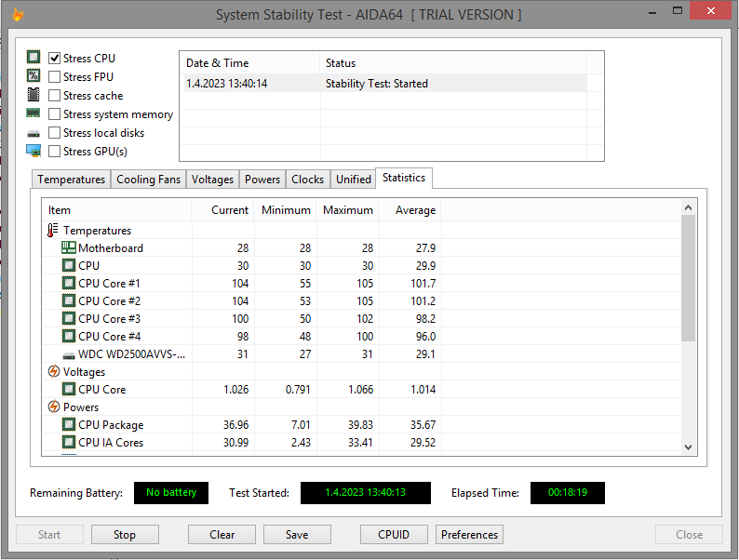
Task: Enable the Stress cache checkbox
Action: (x=55, y=95)
